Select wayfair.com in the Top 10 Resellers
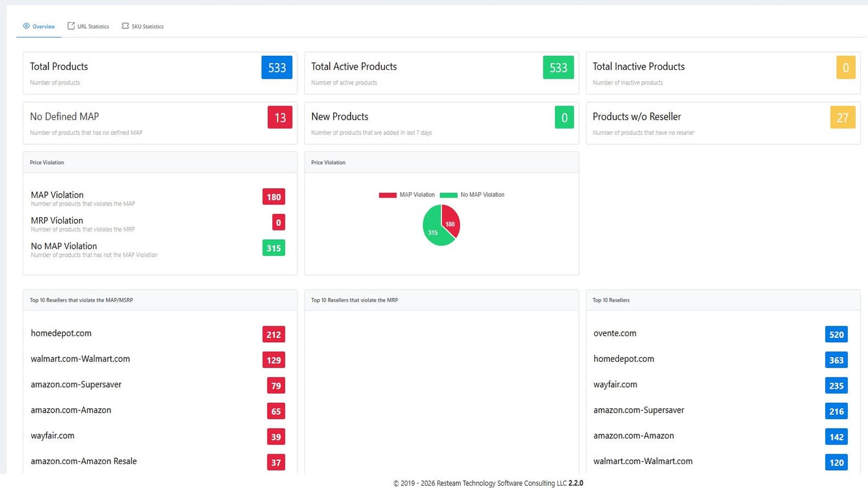The width and height of the screenshot is (868, 488). [x=615, y=384]
